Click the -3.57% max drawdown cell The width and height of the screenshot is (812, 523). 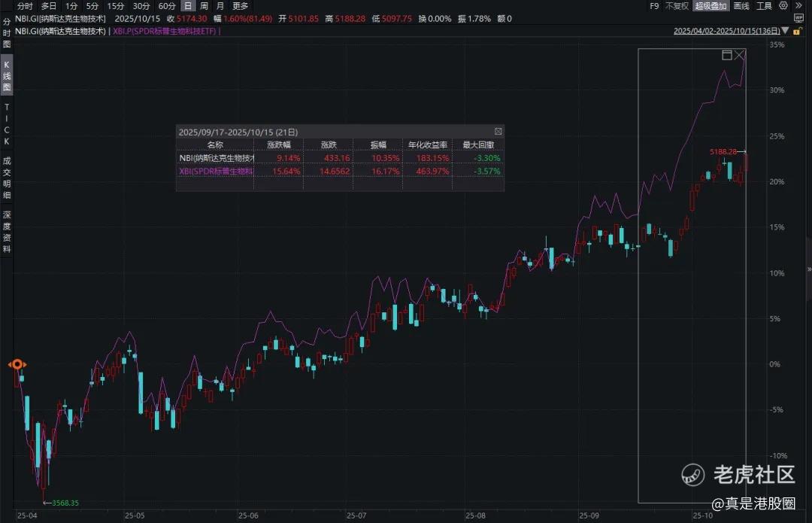[486, 171]
